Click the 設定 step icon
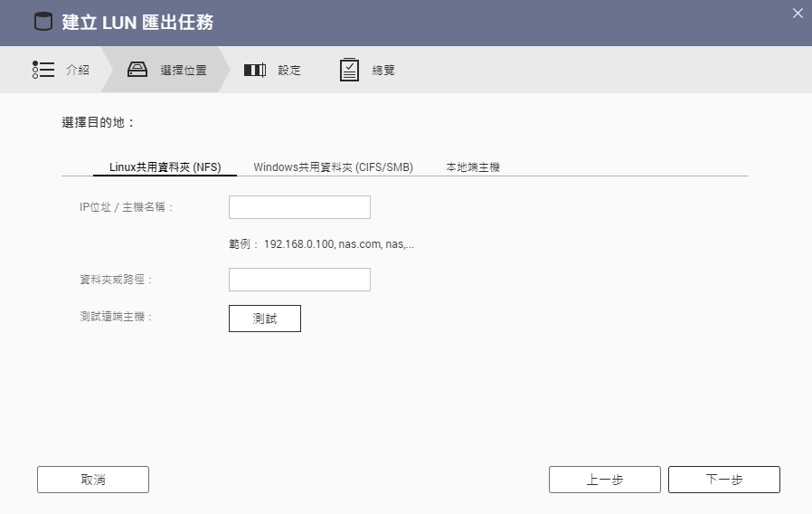Screen dimensions: 812x514 pos(255,70)
